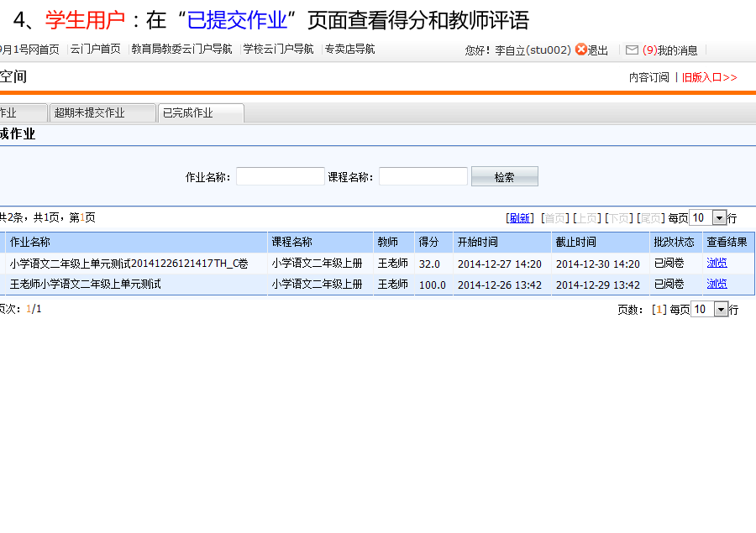Click the red 旧版入口>> link

[x=709, y=77]
